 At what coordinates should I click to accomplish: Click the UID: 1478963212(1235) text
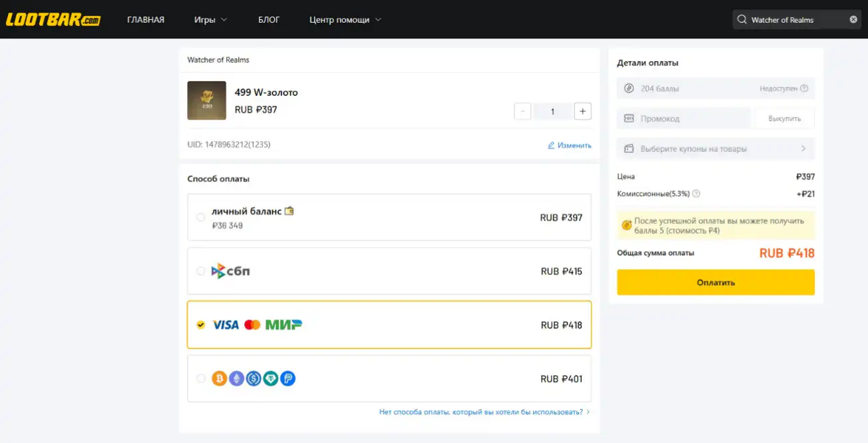pyautogui.click(x=229, y=145)
